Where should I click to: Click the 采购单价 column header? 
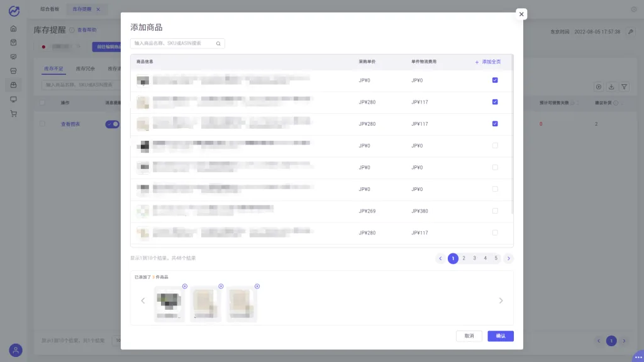(x=367, y=62)
